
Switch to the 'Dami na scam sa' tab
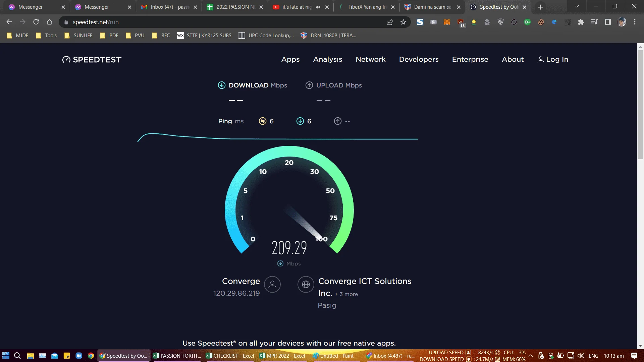(x=433, y=7)
